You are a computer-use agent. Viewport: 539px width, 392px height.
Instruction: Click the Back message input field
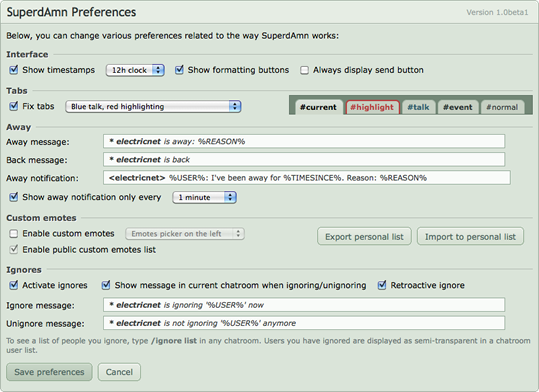click(x=304, y=160)
